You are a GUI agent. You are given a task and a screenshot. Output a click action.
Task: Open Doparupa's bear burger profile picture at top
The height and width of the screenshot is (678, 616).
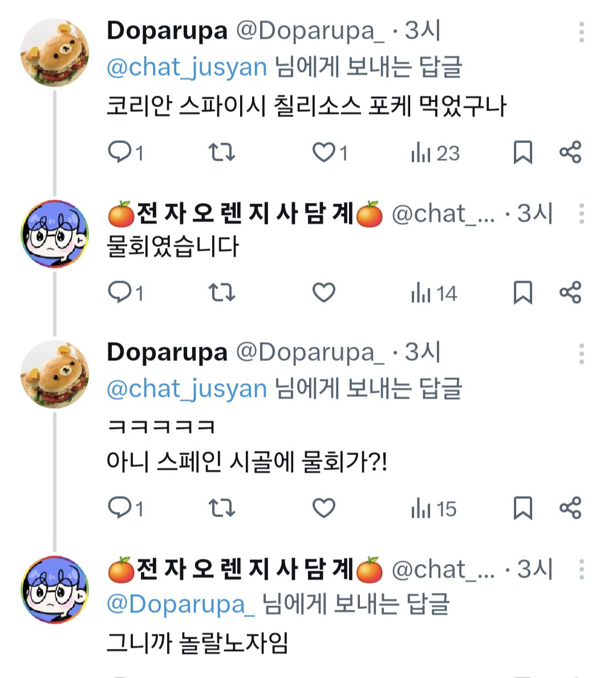pos(55,53)
